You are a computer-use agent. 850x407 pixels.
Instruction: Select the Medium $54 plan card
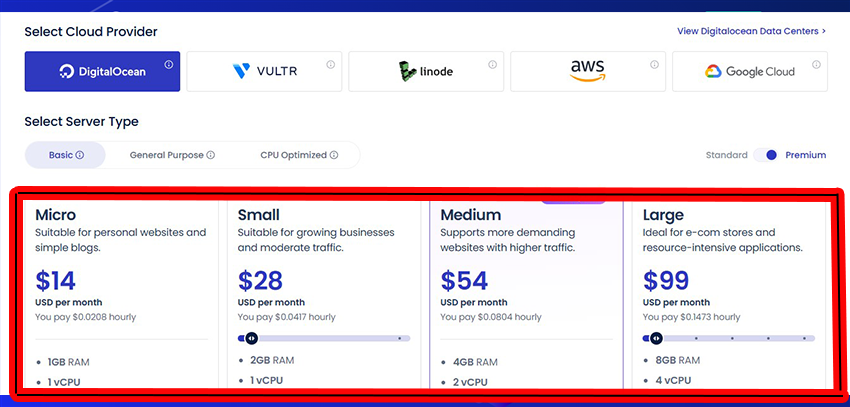(x=525, y=280)
